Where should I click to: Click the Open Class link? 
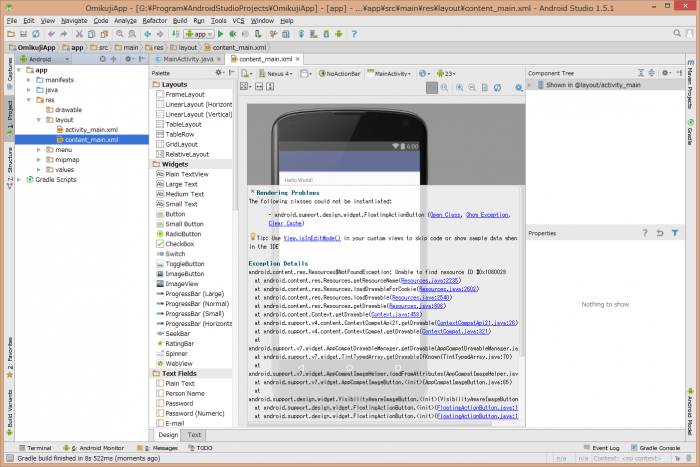coord(445,215)
